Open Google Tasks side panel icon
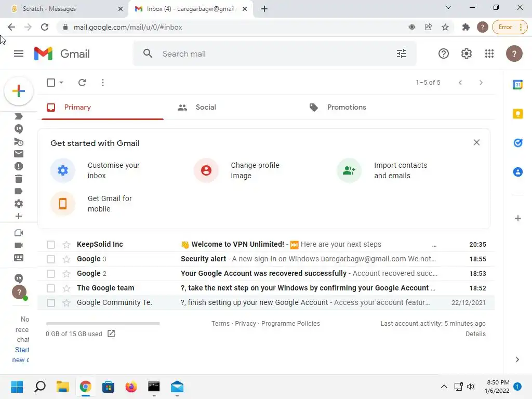 (x=518, y=143)
